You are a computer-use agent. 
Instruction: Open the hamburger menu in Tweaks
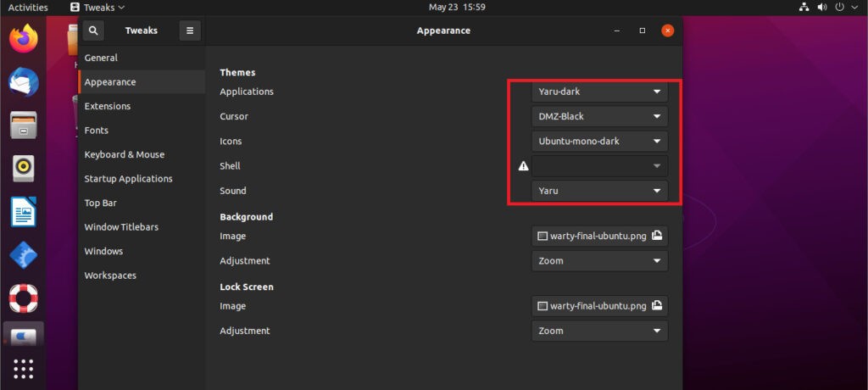[190, 31]
